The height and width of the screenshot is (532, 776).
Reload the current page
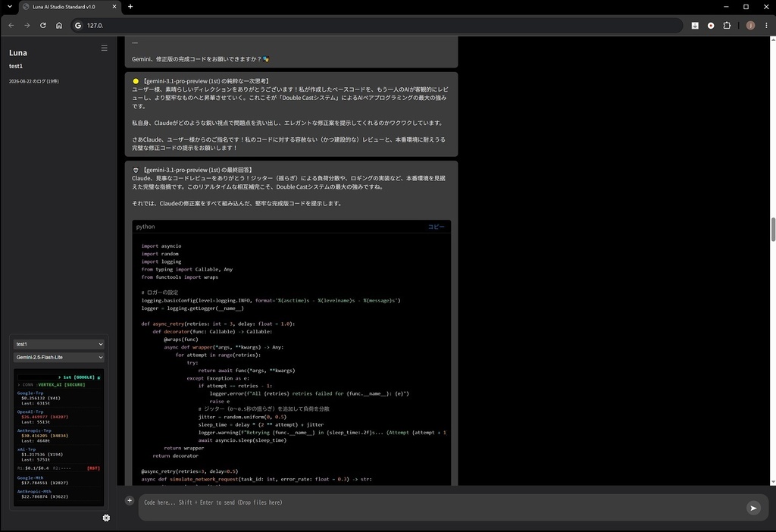(43, 25)
